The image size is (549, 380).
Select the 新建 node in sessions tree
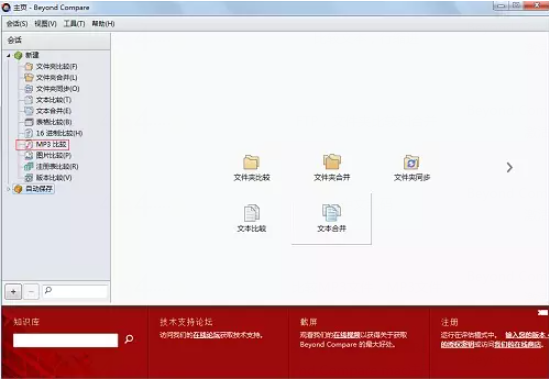coord(32,55)
